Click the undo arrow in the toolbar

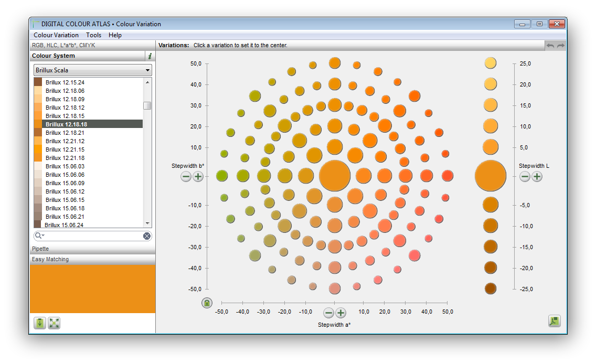(551, 45)
